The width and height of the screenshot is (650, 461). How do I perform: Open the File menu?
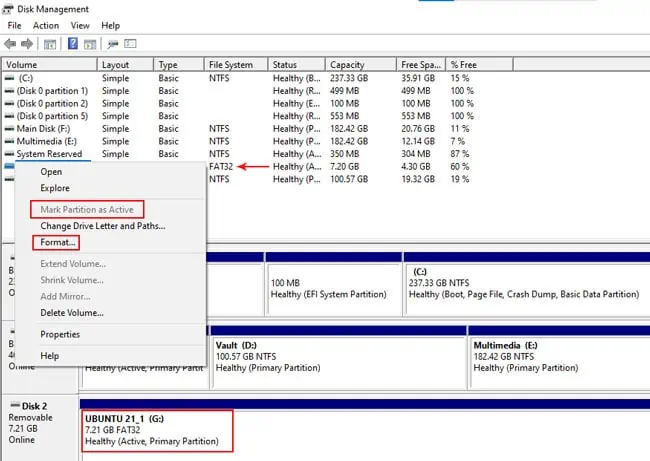(15, 25)
